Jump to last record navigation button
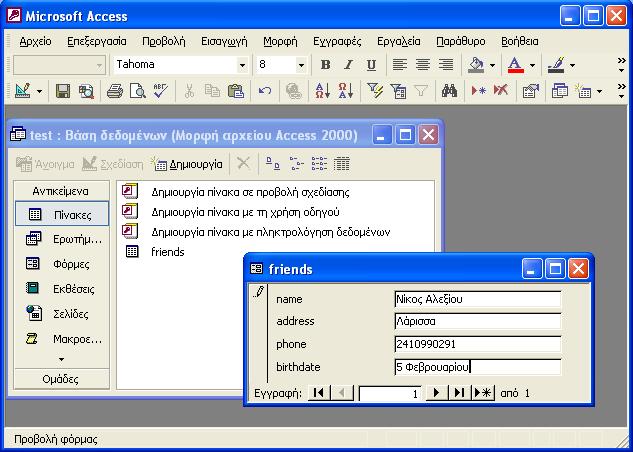 coord(459,393)
